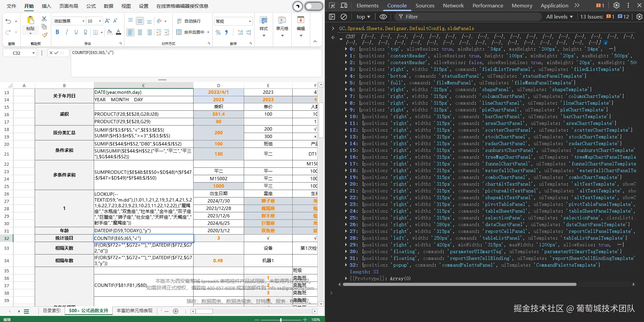
Task: Apply bold formatting to the cell
Action: point(57,32)
